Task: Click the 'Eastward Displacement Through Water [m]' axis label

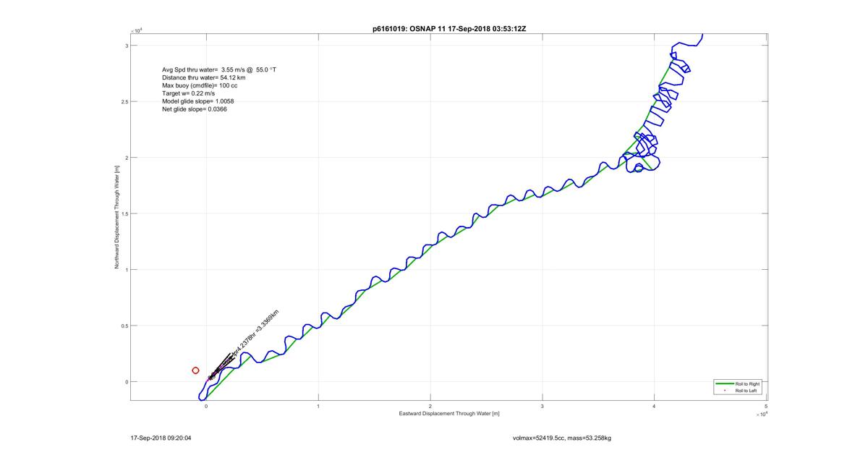Action: (449, 414)
